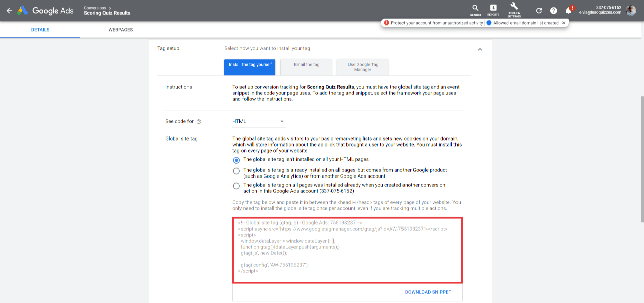644x303 pixels.
Task: Open the Help question mark icon
Action: (x=554, y=11)
